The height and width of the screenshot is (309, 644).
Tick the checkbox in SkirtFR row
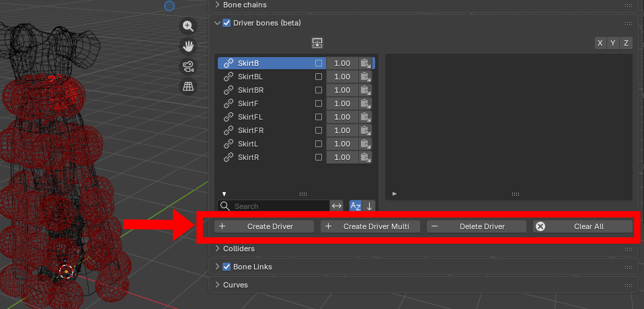pos(319,130)
